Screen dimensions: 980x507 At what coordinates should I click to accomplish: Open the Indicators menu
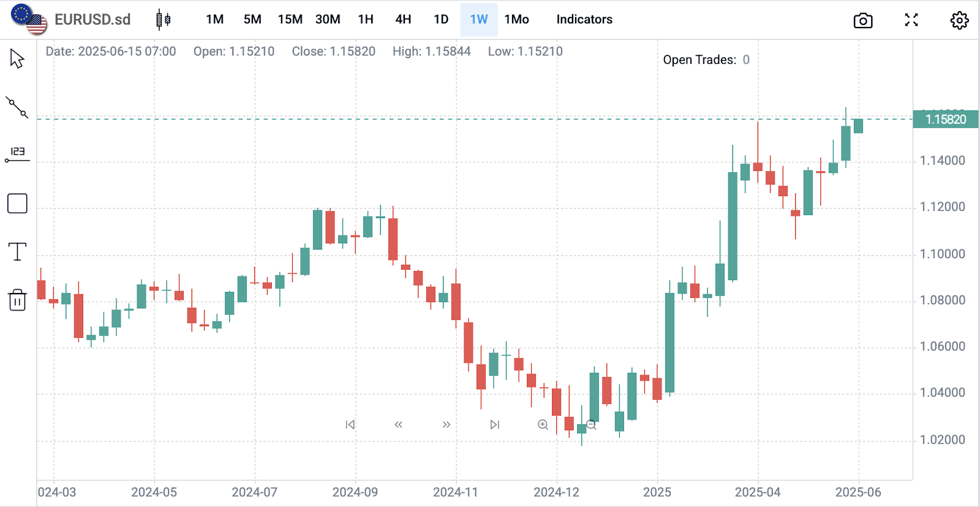[x=584, y=20]
